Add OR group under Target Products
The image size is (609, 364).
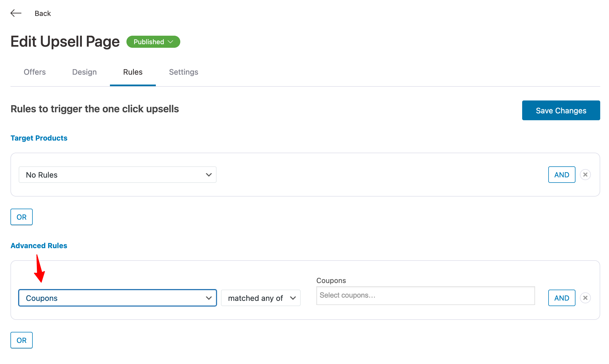pos(21,217)
